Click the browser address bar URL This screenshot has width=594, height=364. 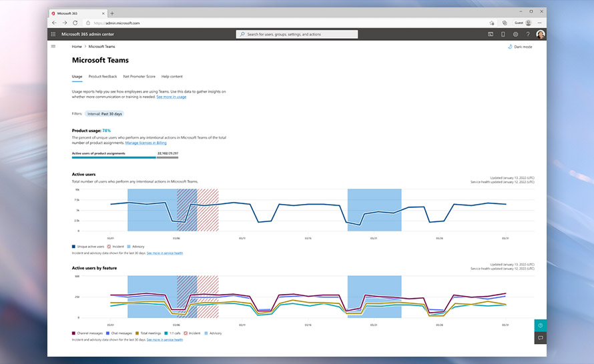pos(117,23)
